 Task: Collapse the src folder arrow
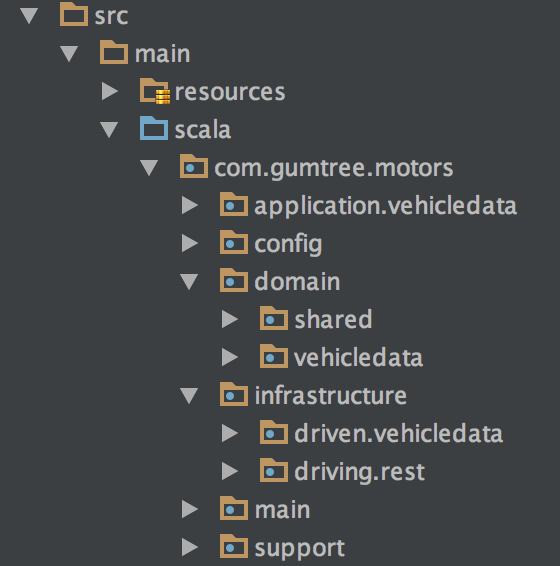[x=29, y=16]
